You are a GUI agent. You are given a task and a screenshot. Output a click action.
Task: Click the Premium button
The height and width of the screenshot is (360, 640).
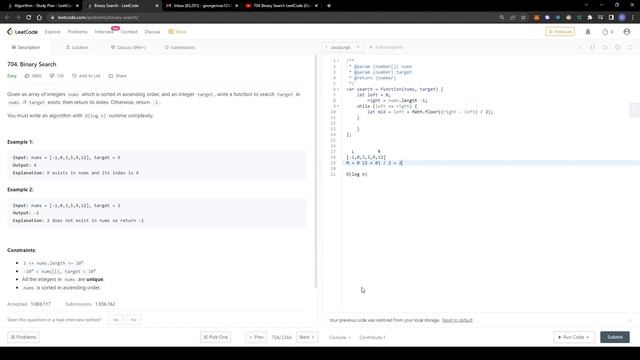(560, 31)
